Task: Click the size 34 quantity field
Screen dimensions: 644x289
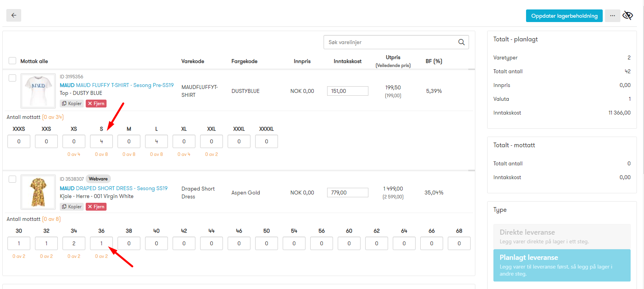Action: (74, 243)
